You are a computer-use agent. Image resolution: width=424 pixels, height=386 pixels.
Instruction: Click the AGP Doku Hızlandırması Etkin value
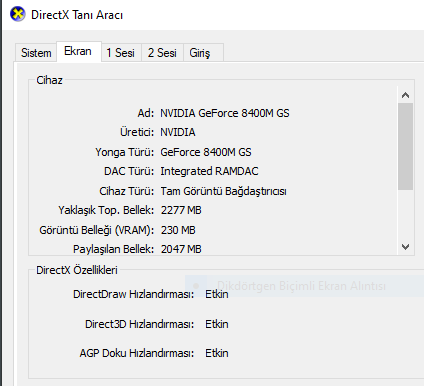[x=217, y=353]
